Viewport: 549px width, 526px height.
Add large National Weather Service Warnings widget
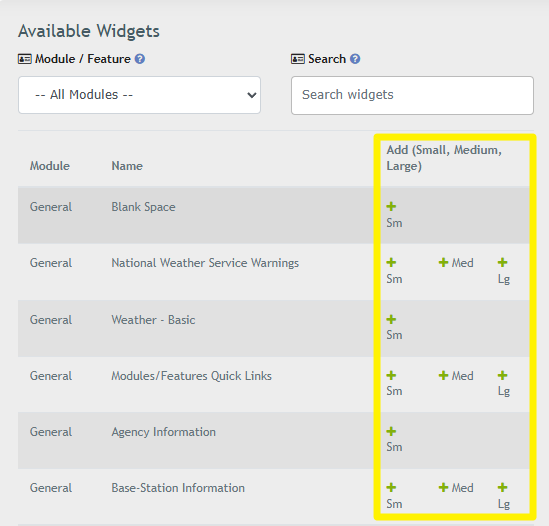pos(503,271)
